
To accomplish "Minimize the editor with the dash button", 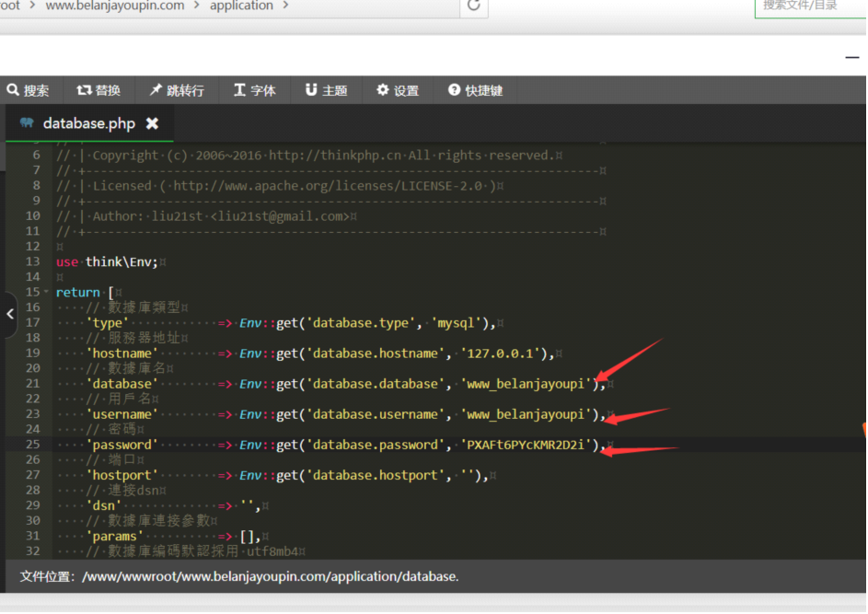I will pos(852,57).
